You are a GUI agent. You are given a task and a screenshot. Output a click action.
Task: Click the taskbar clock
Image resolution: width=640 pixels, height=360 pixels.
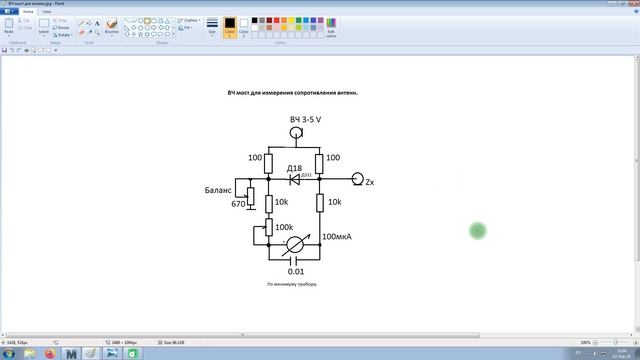[621, 353]
